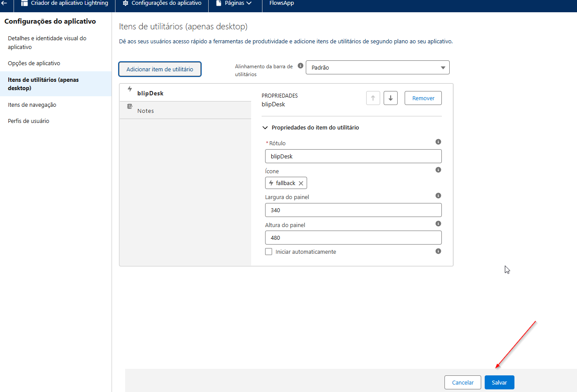
Task: Enable the Iniciar automaticamente checkbox
Action: pos(269,252)
